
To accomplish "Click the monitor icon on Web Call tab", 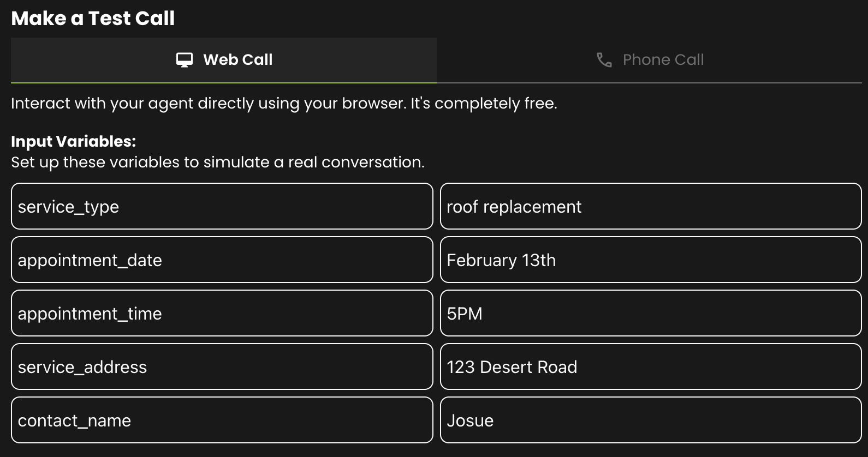I will pyautogui.click(x=185, y=60).
